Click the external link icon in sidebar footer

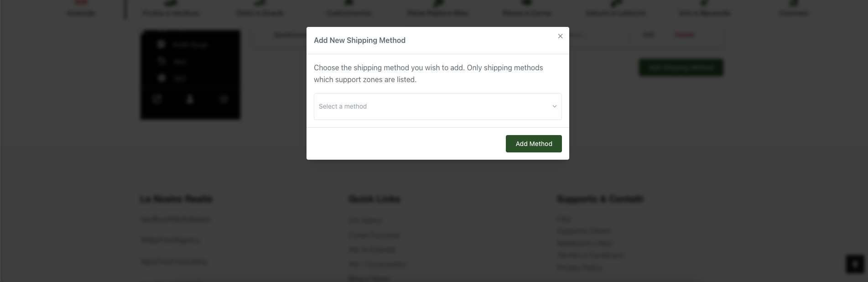pos(157,99)
